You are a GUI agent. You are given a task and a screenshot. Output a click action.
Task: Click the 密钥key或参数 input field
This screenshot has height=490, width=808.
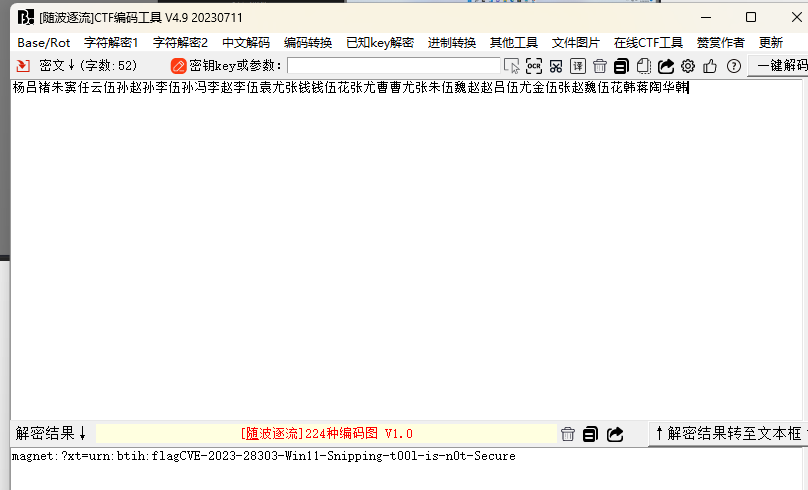(x=394, y=65)
